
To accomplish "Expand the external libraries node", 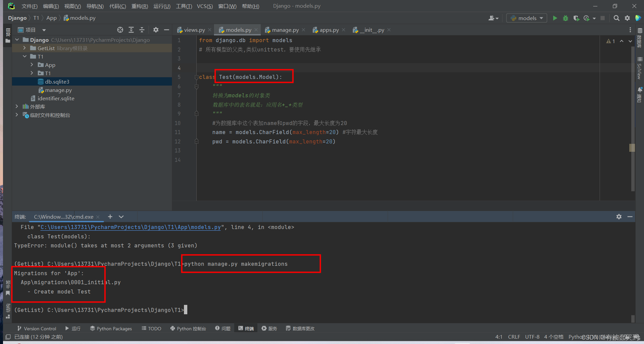I will (x=17, y=107).
